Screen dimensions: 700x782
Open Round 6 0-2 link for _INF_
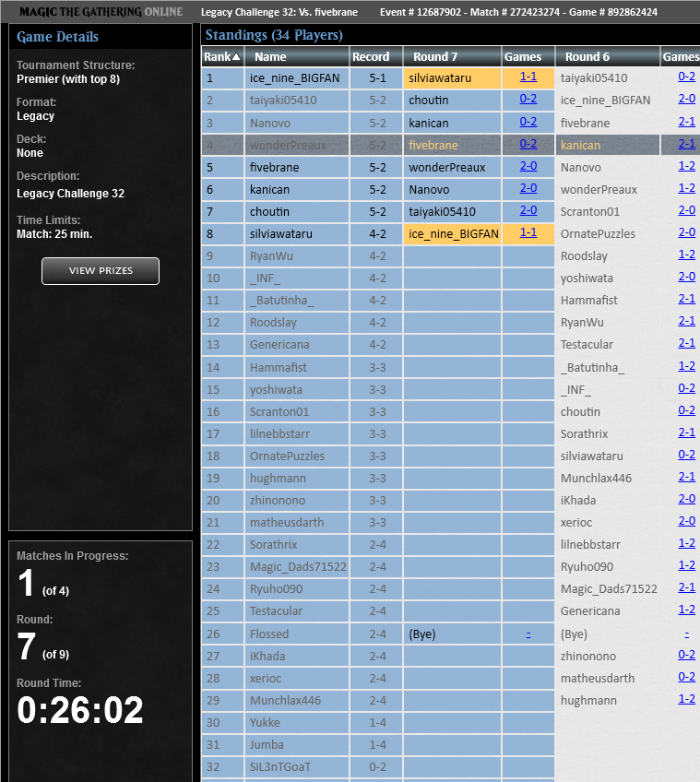(686, 388)
